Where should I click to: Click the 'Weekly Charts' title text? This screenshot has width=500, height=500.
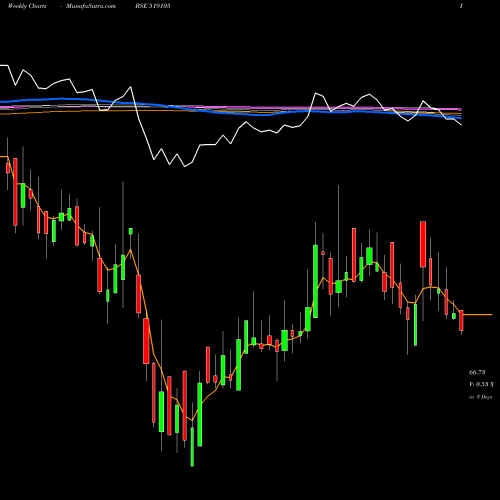(27, 6)
